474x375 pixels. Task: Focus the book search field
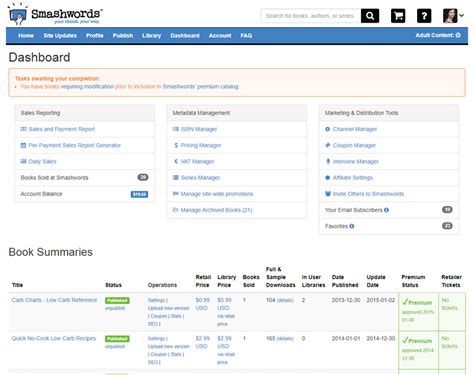point(311,16)
